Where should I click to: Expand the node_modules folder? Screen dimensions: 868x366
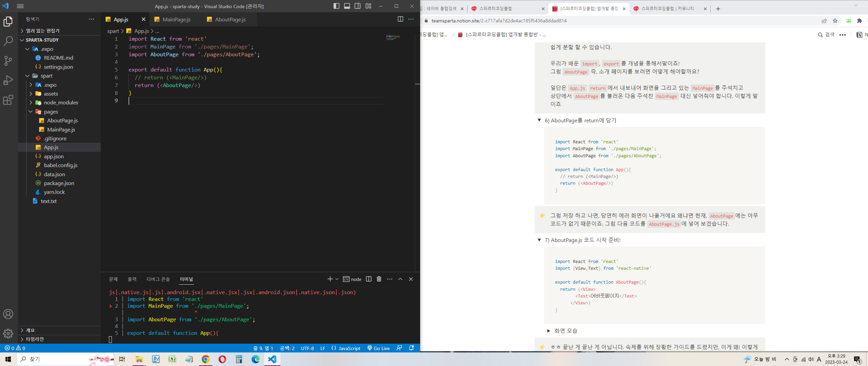59,103
